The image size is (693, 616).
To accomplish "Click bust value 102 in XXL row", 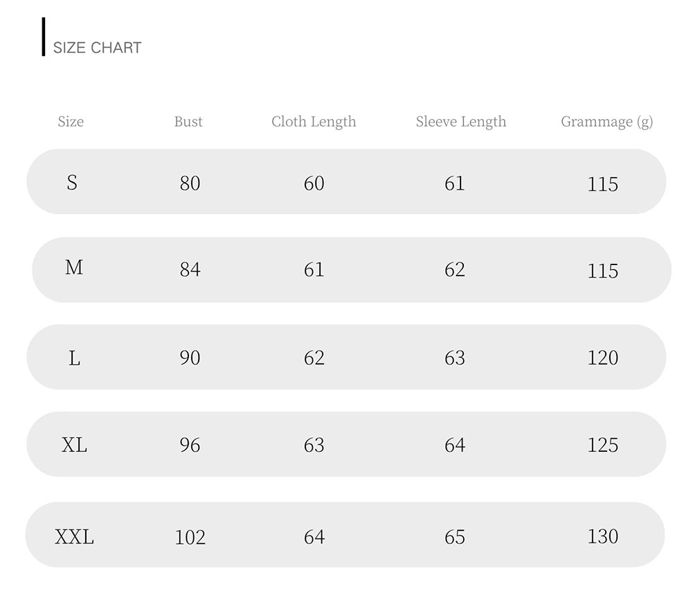I will 190,537.
